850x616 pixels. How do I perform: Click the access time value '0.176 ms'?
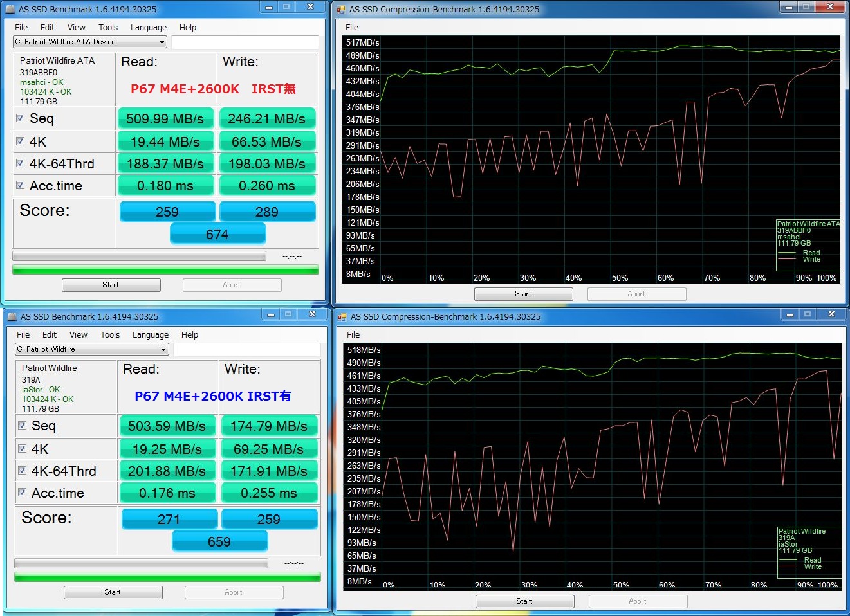167,493
